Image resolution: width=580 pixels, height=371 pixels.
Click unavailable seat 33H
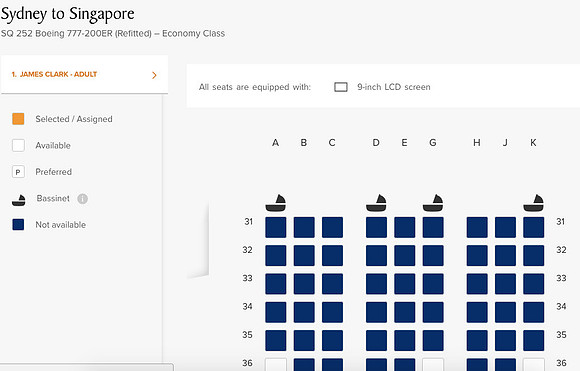477,284
